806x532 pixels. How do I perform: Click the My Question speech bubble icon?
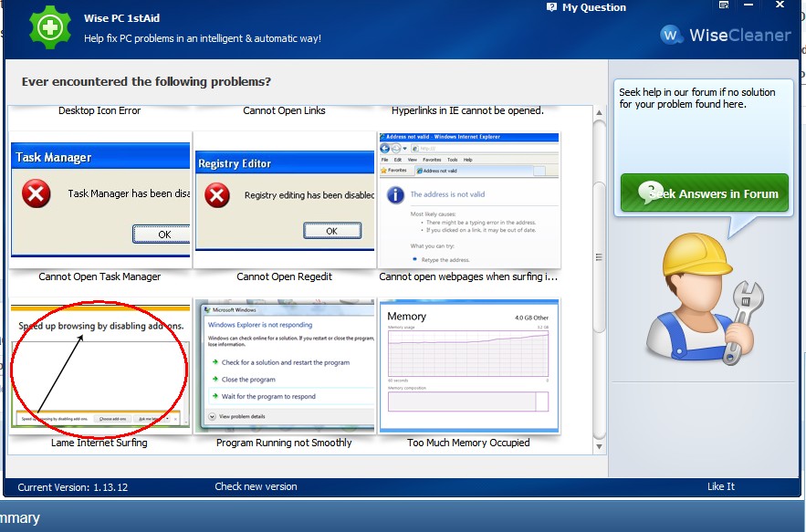[551, 7]
